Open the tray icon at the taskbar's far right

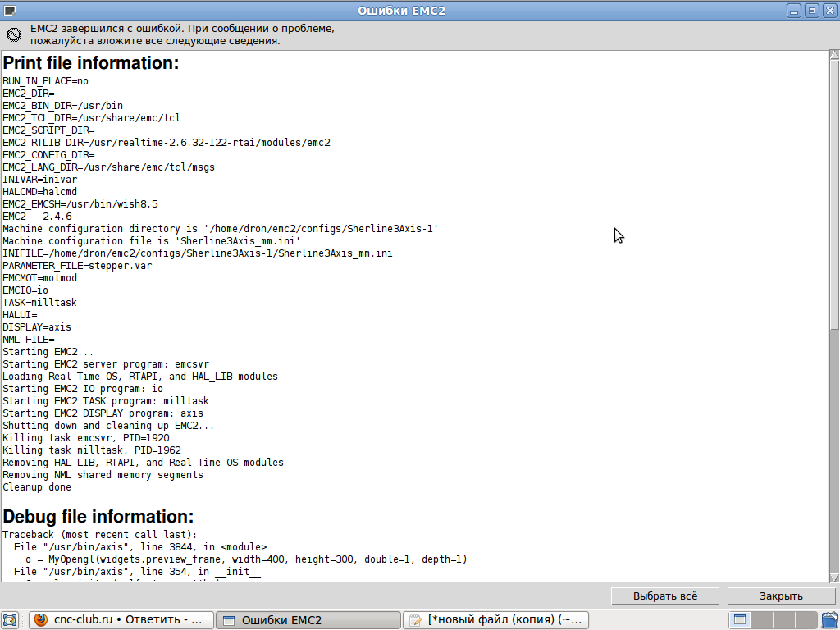click(x=830, y=620)
